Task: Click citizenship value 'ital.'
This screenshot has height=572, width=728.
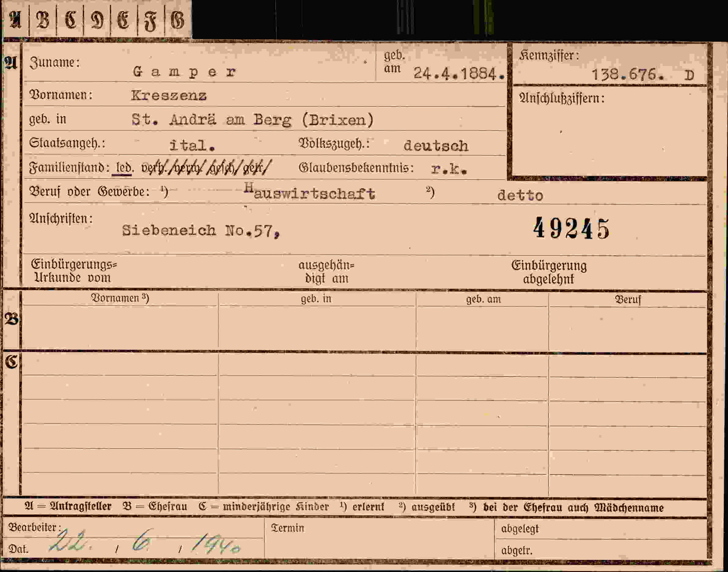Action: 192,145
